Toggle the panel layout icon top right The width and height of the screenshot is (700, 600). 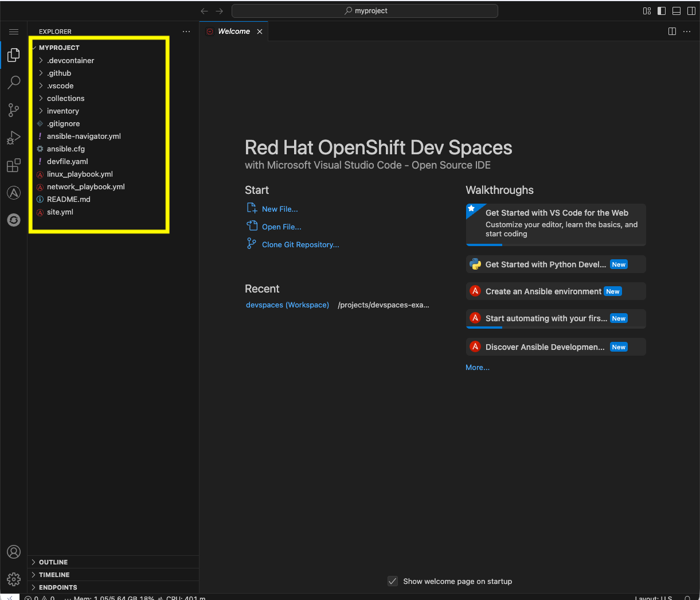click(676, 10)
